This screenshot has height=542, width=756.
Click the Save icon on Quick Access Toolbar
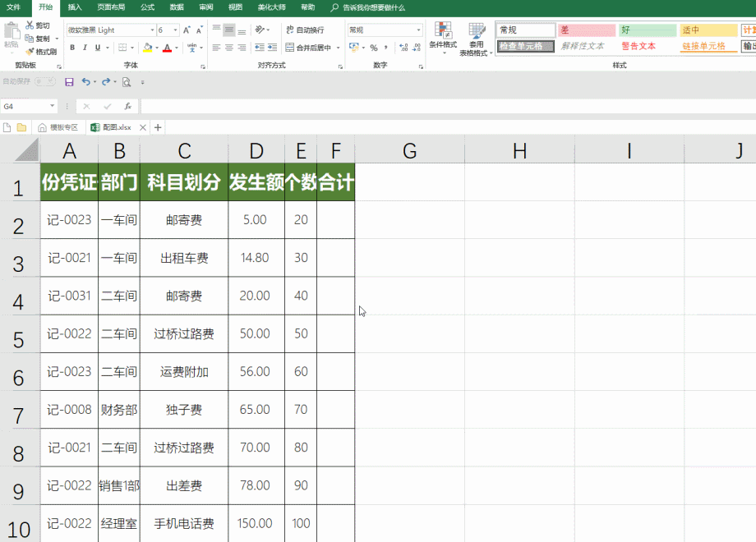[68, 81]
